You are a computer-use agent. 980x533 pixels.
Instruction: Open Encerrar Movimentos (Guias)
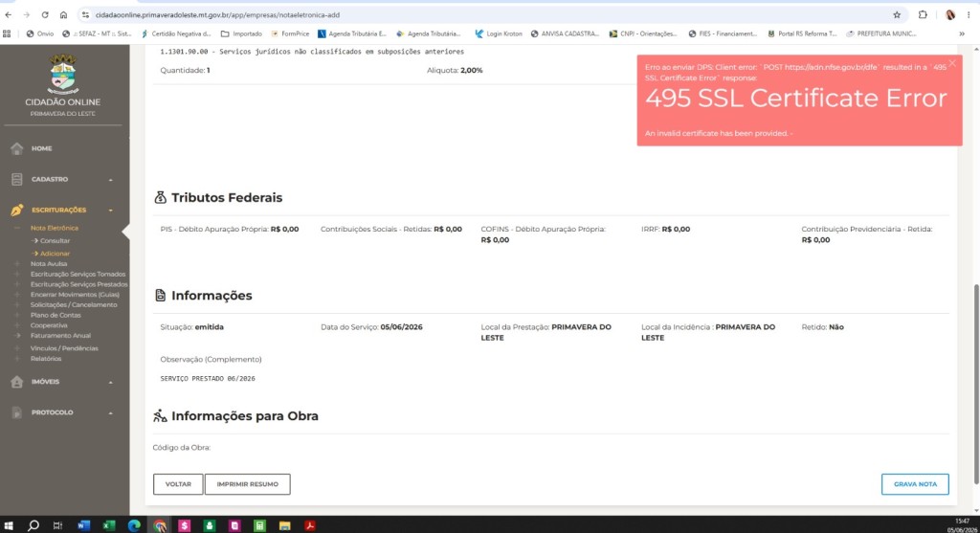tap(75, 295)
